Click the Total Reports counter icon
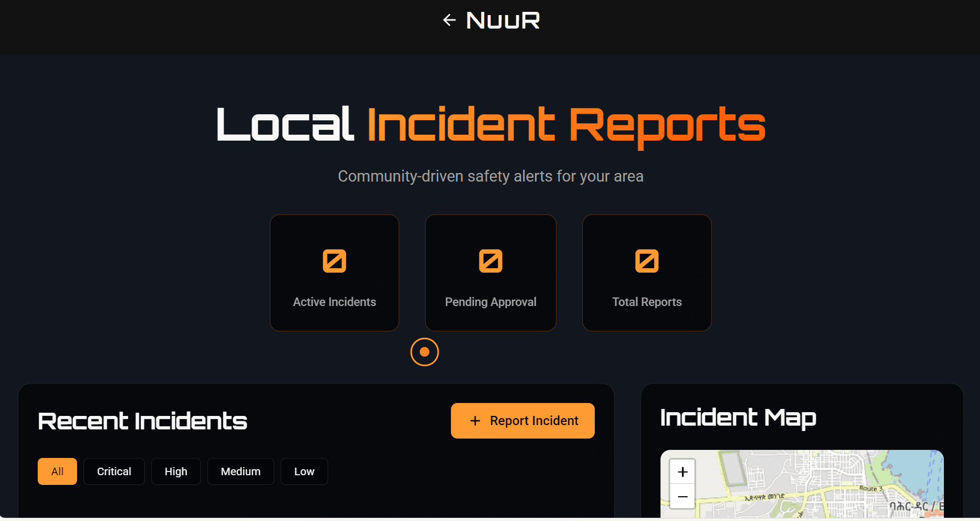 click(x=647, y=261)
